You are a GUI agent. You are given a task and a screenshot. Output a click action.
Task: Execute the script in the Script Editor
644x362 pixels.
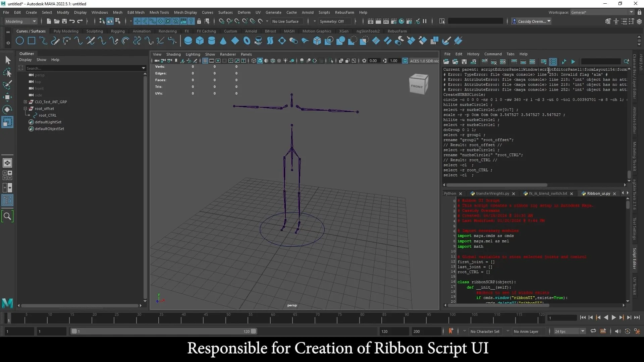(573, 62)
